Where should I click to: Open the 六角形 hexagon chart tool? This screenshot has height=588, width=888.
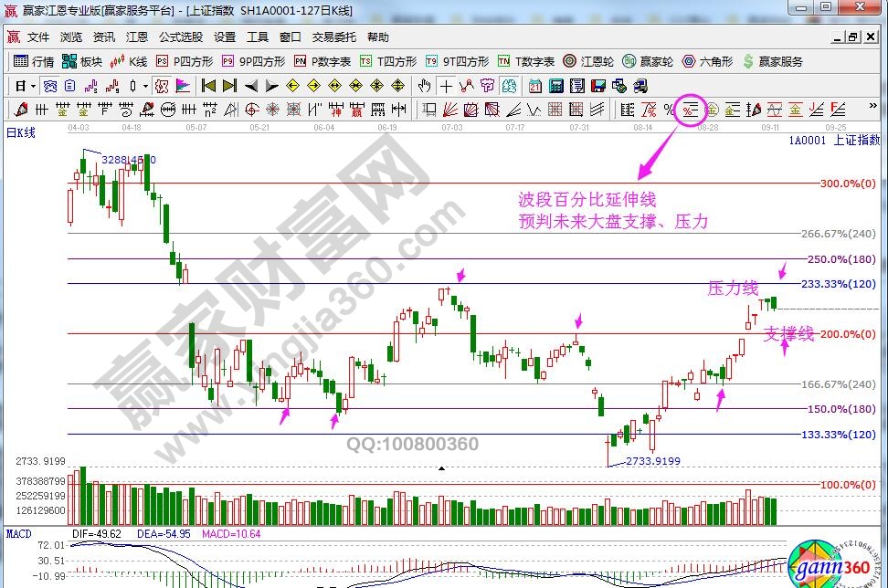(x=707, y=61)
